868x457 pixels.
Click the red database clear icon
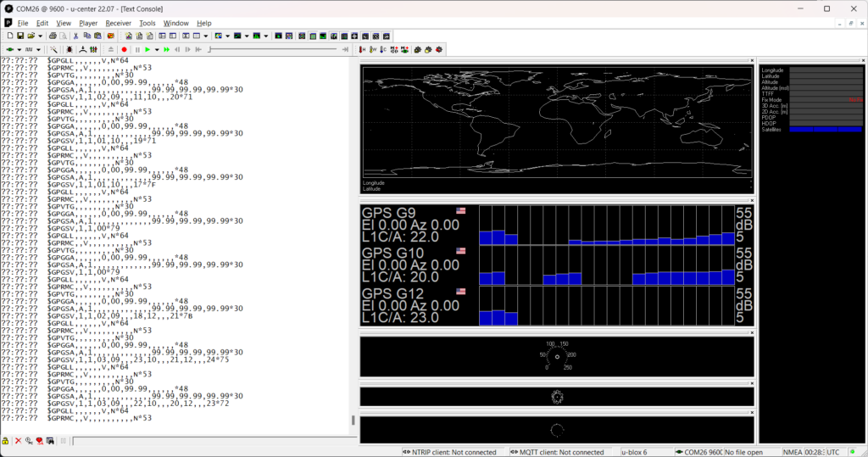coord(111,36)
